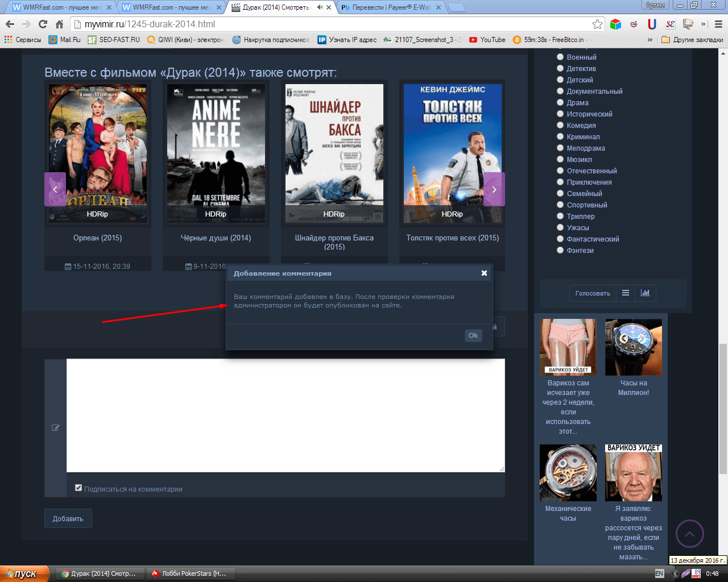
Task: Select Криминал genre radio
Action: (560, 136)
